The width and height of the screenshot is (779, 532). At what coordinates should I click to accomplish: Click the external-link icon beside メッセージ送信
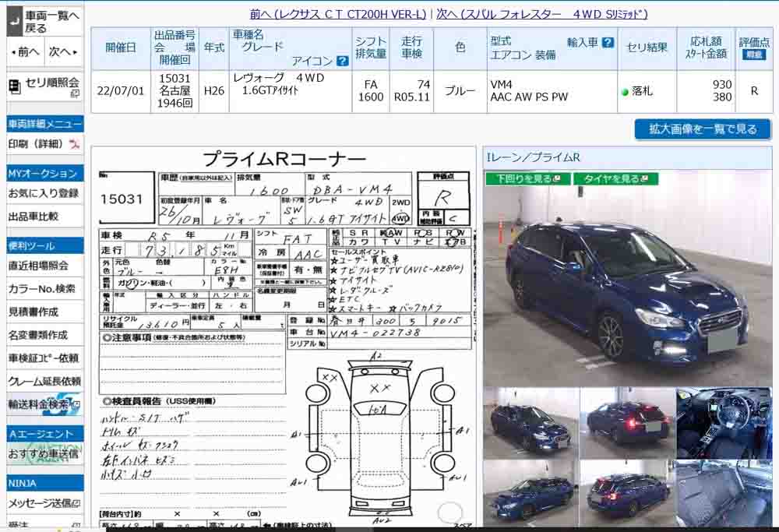pos(76,504)
